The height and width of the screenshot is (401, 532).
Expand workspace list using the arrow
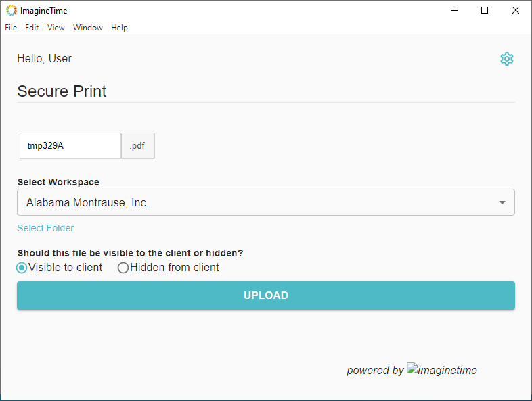coord(502,202)
